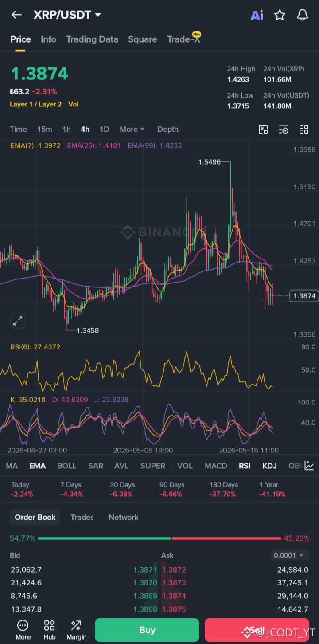Select bid price 1.3869

click(x=145, y=596)
